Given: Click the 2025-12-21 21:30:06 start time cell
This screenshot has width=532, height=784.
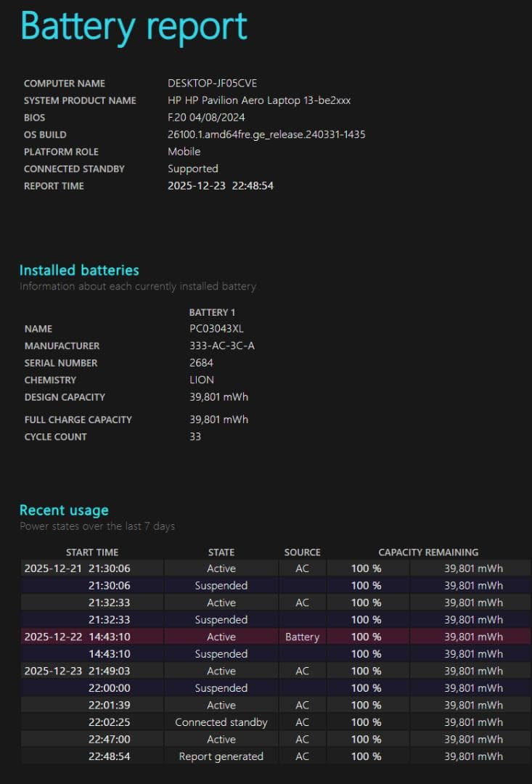Looking at the screenshot, I should (x=78, y=568).
